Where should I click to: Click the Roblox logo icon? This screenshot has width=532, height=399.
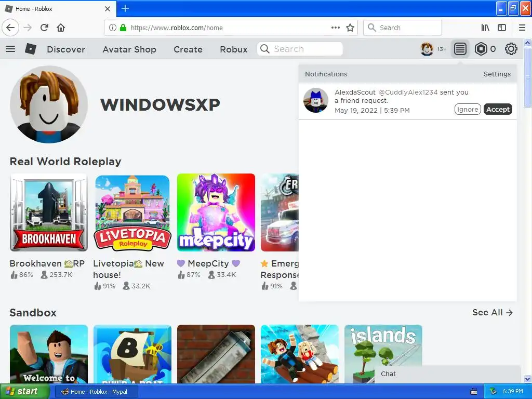(x=31, y=49)
